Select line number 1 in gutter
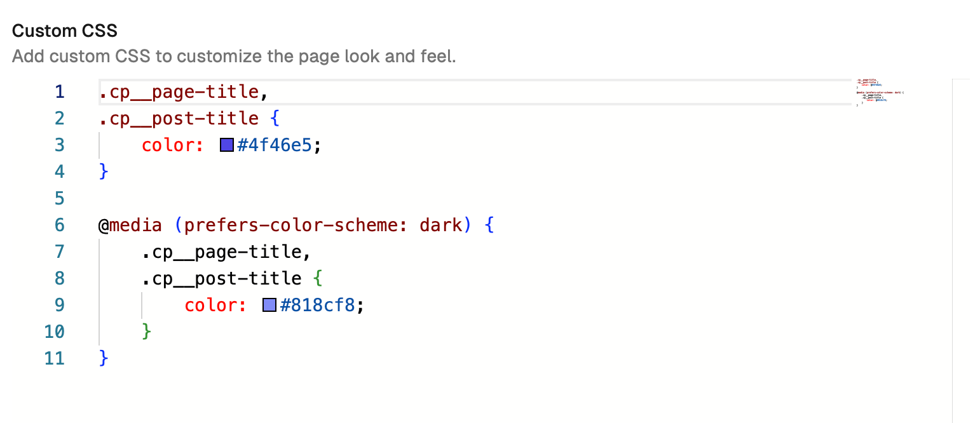The width and height of the screenshot is (980, 423). (59, 92)
